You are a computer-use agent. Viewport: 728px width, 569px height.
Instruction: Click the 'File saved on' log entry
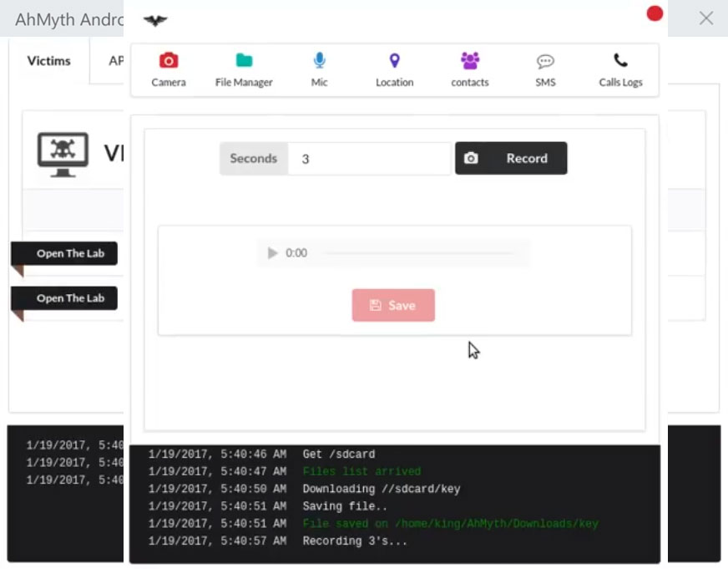[450, 524]
